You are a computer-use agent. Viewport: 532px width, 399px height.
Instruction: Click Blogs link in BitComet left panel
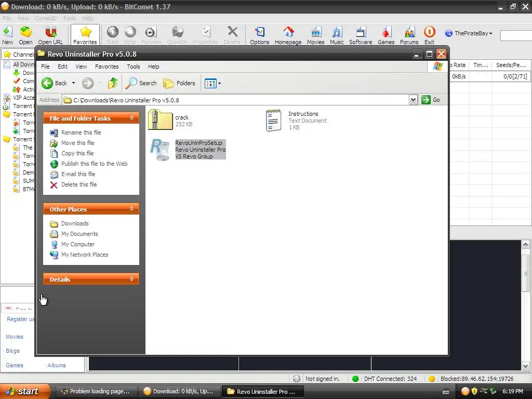pos(12,351)
